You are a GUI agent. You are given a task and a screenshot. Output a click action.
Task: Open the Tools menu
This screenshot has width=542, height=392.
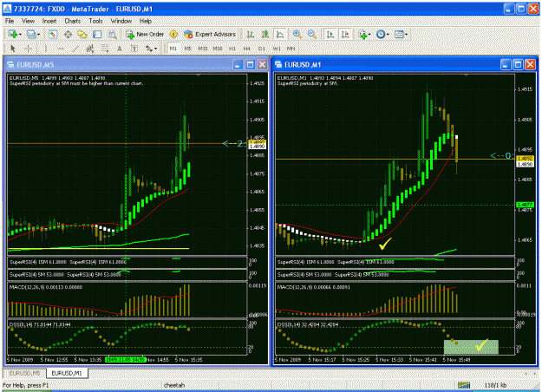point(95,21)
